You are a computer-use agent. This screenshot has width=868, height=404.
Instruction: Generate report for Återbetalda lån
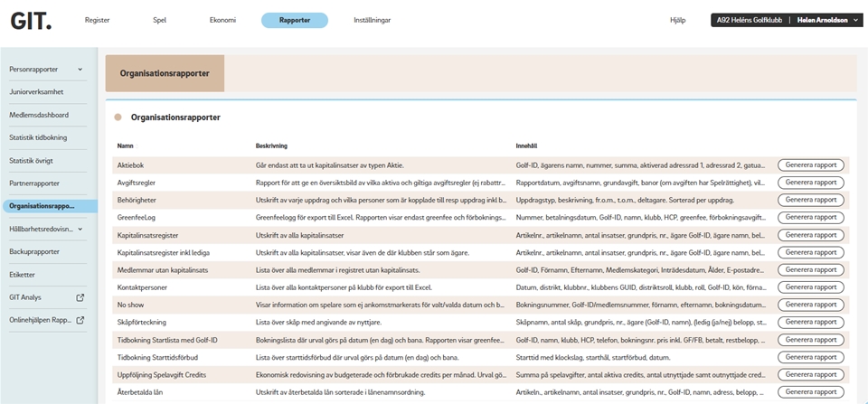coord(811,391)
